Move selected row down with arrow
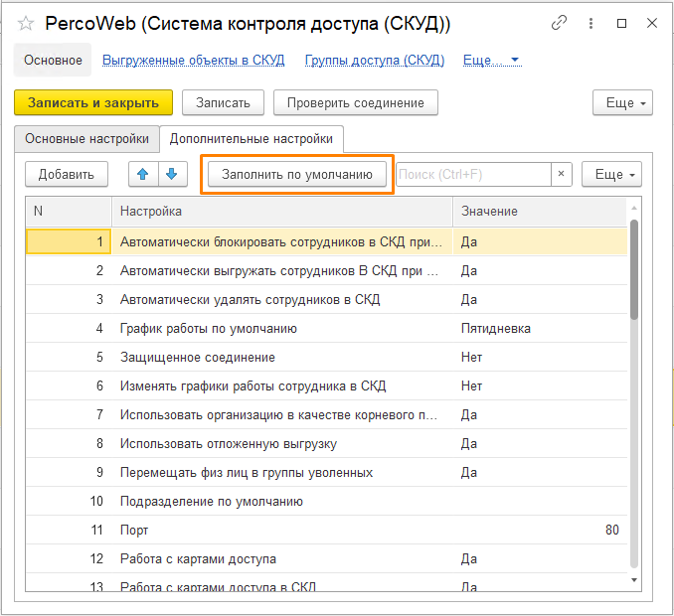The width and height of the screenshot is (674, 616). click(172, 174)
